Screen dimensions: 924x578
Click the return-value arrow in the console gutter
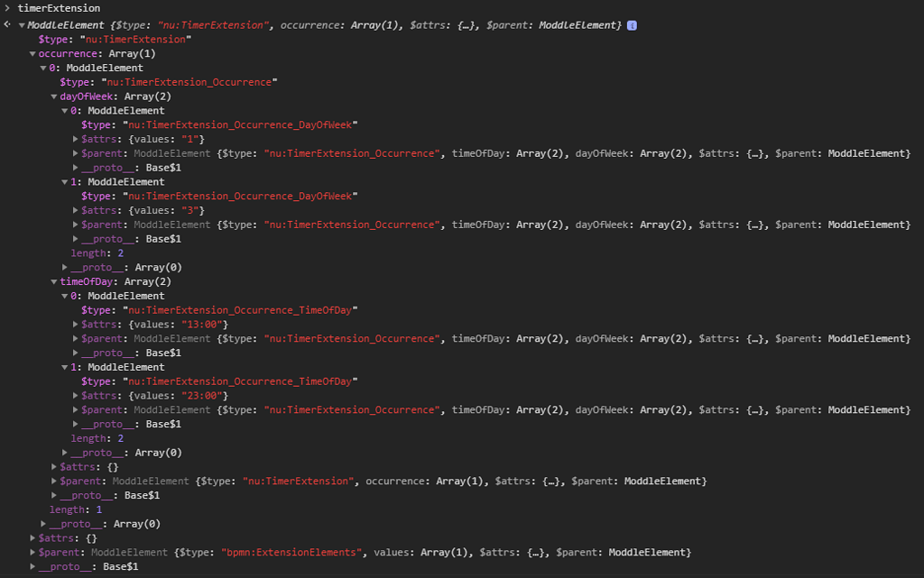(x=5, y=24)
